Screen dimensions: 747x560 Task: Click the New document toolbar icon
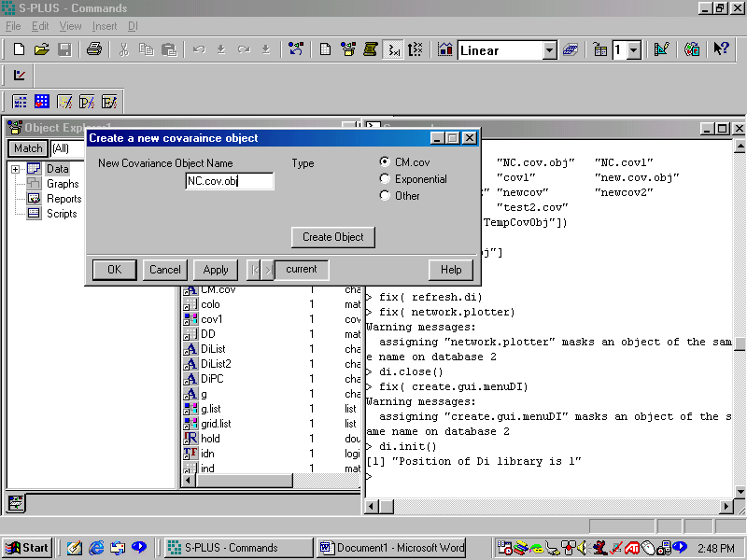tap(20, 50)
